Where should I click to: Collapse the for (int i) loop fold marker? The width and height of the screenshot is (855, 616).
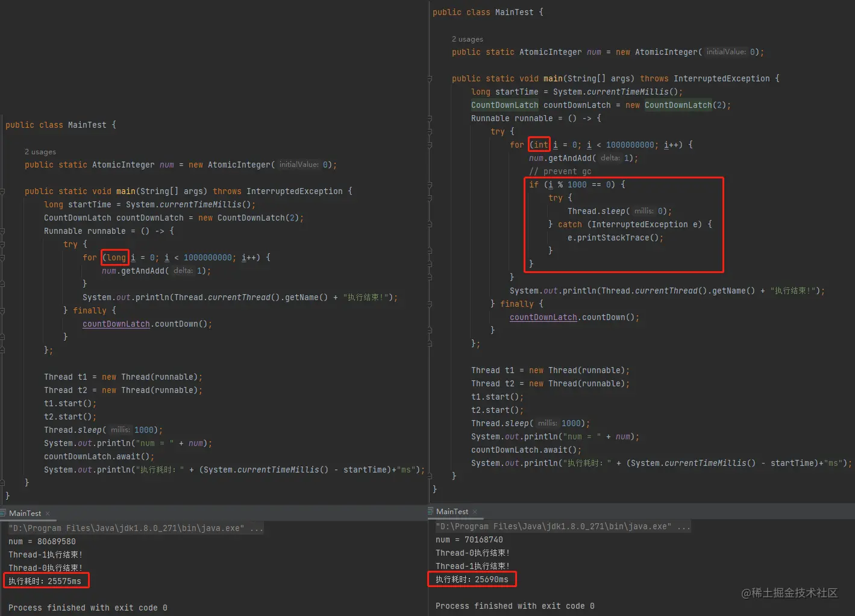coord(430,145)
